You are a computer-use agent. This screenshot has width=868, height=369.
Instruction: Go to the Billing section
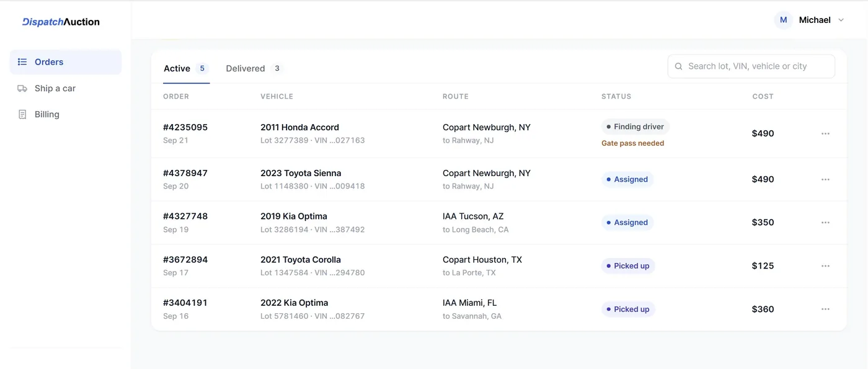click(66, 114)
